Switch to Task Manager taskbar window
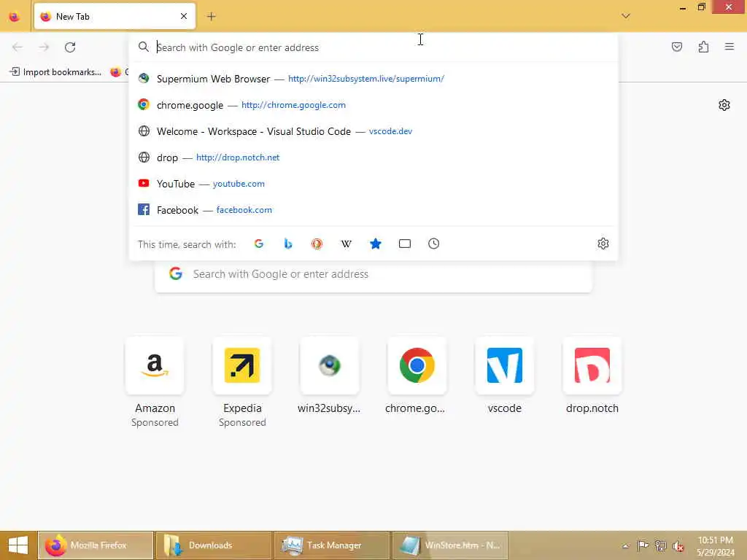 332,545
